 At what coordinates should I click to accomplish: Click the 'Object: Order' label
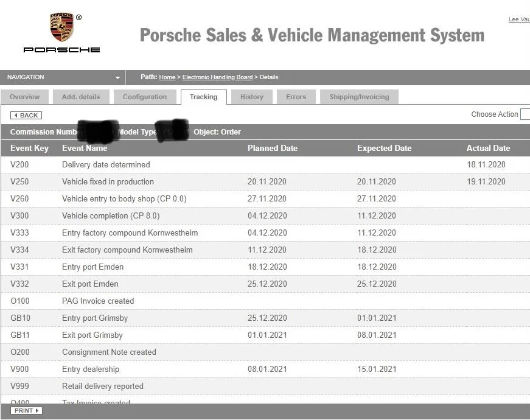click(217, 132)
